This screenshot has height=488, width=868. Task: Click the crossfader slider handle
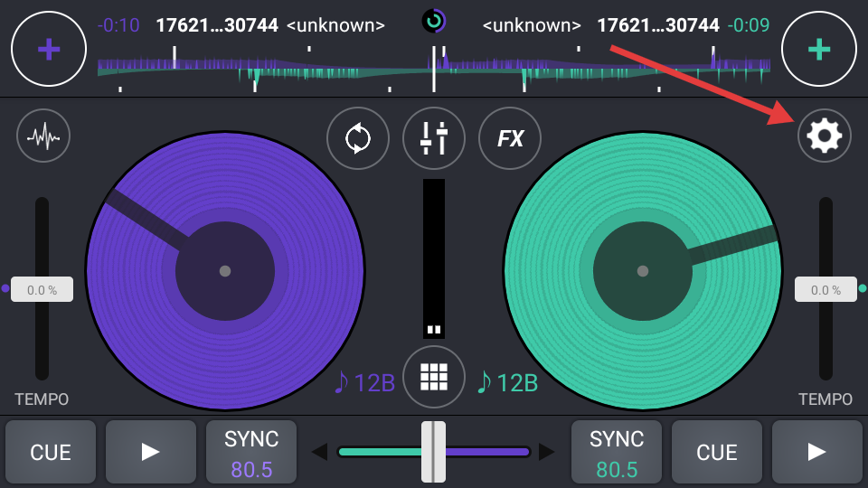coord(433,452)
